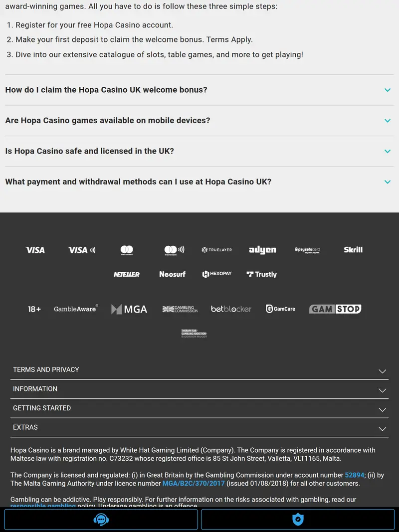The image size is (399, 532).
Task: Select the BetBlocker icon
Action: click(x=231, y=309)
